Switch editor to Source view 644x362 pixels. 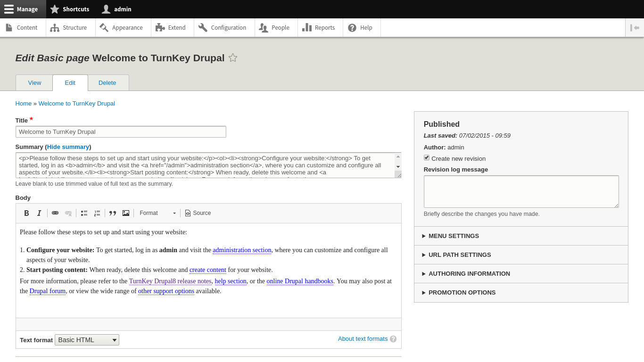(x=198, y=213)
